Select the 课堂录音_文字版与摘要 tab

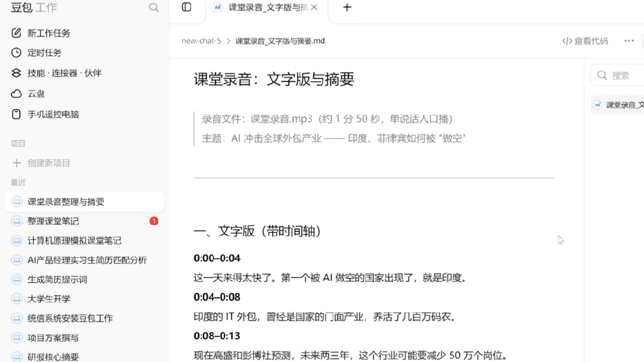(267, 8)
